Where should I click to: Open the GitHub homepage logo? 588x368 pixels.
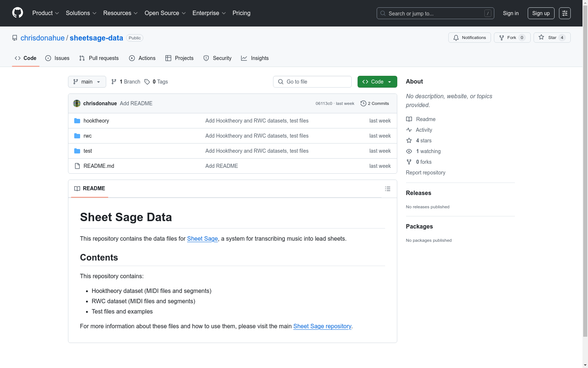(18, 13)
